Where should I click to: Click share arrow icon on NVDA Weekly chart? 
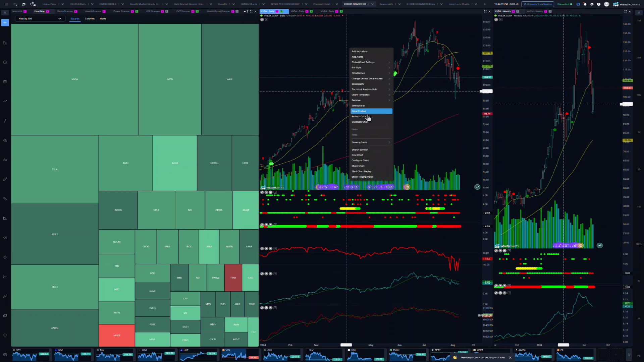pyautogui.click(x=600, y=246)
